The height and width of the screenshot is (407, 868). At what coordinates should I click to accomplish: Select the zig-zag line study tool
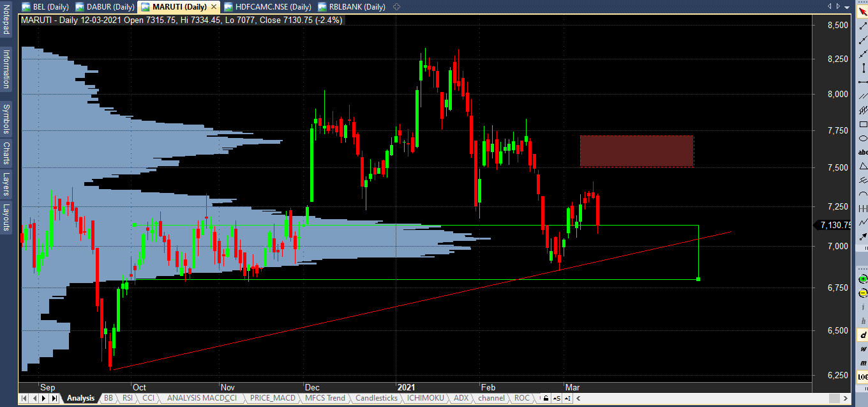coord(863,222)
